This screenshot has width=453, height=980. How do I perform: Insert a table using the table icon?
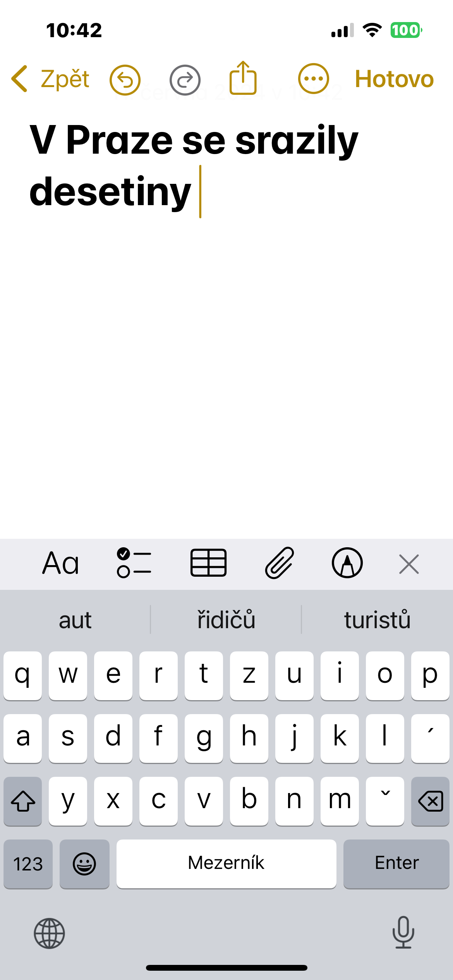(208, 564)
